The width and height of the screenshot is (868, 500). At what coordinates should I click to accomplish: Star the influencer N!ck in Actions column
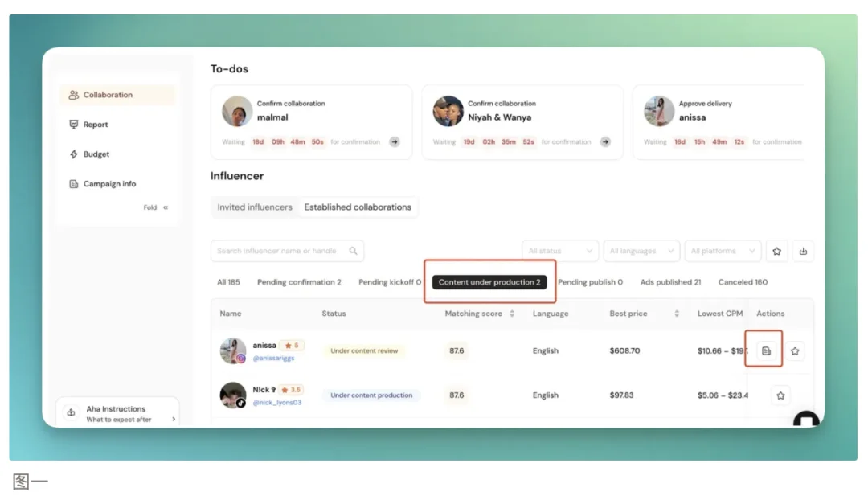(781, 395)
